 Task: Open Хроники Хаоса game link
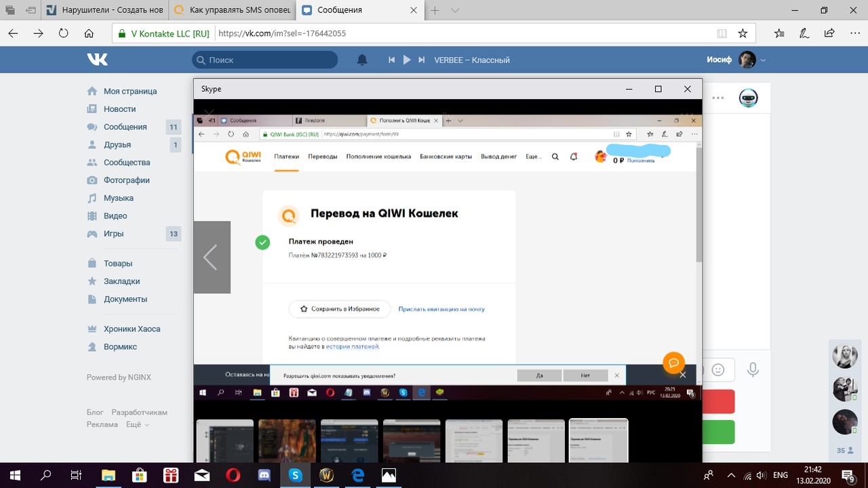[132, 329]
